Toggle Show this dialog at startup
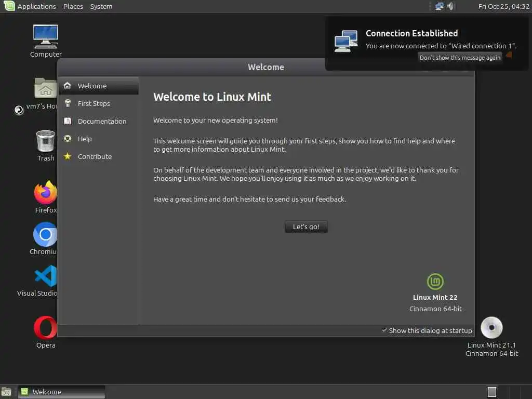This screenshot has height=399, width=532. (427, 330)
